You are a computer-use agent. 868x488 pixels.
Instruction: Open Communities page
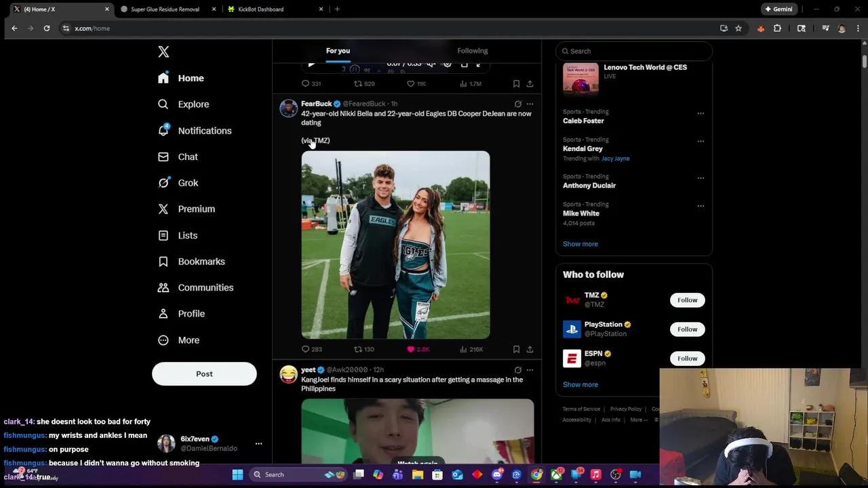[195, 287]
